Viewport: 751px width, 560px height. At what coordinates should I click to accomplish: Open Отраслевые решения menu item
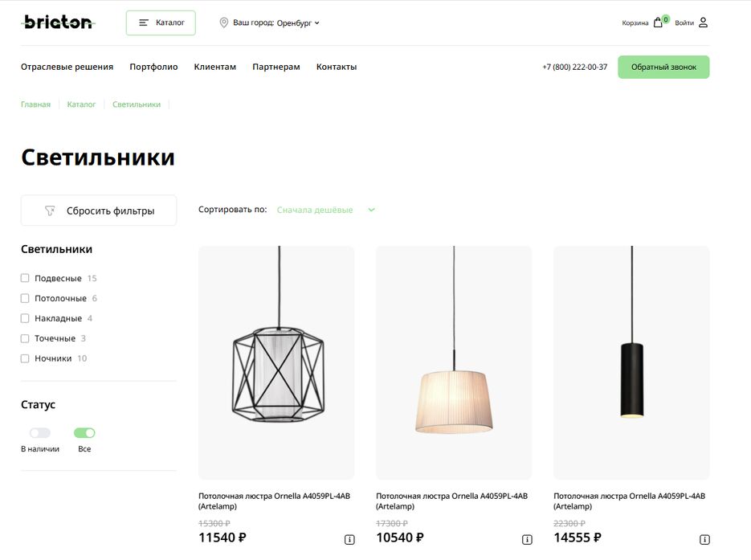click(67, 67)
